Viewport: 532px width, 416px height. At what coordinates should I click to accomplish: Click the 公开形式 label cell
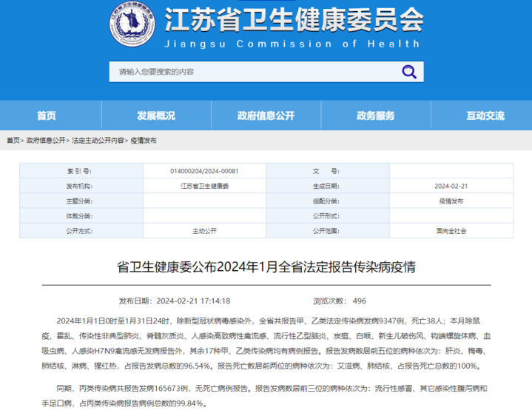pos(328,216)
